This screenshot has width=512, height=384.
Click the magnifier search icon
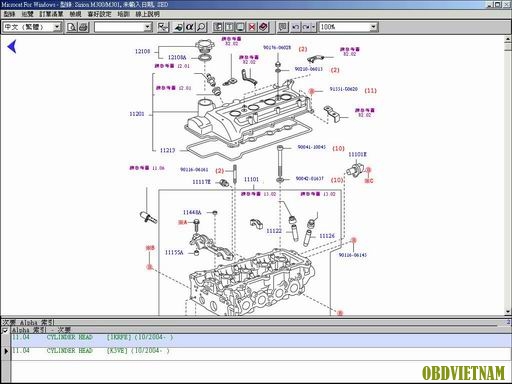[201, 27]
